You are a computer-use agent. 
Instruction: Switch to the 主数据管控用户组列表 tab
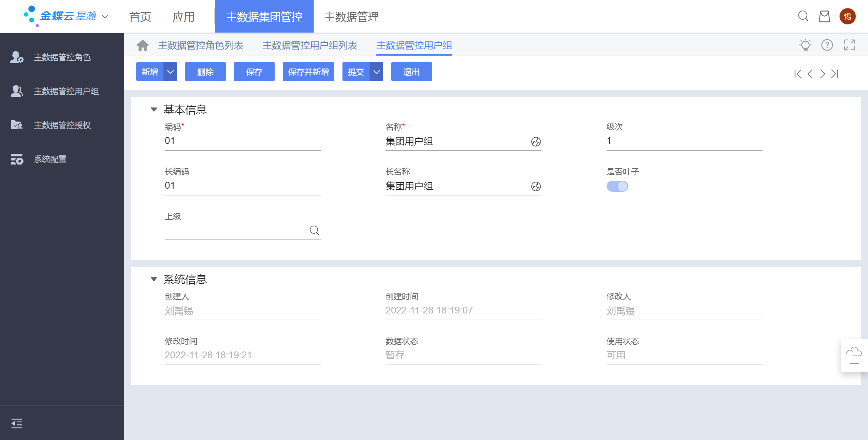click(310, 45)
